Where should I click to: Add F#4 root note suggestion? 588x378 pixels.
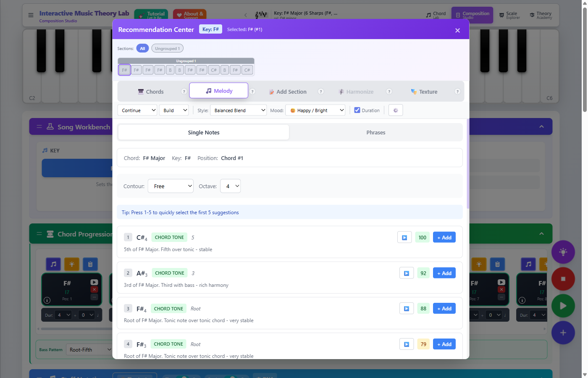pos(444,309)
